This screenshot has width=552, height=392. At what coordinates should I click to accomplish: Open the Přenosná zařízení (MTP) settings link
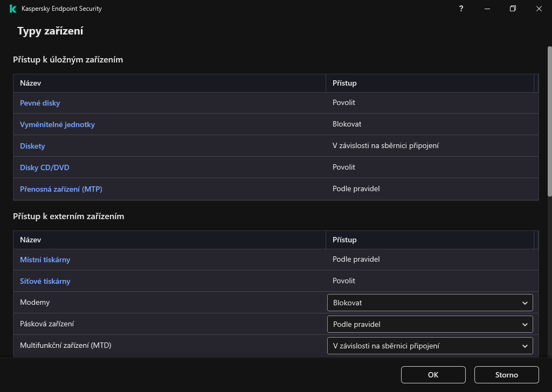pos(61,188)
